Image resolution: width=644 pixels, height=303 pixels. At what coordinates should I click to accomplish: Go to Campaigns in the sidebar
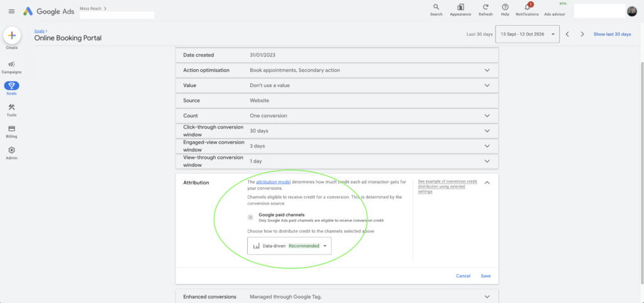tap(11, 67)
